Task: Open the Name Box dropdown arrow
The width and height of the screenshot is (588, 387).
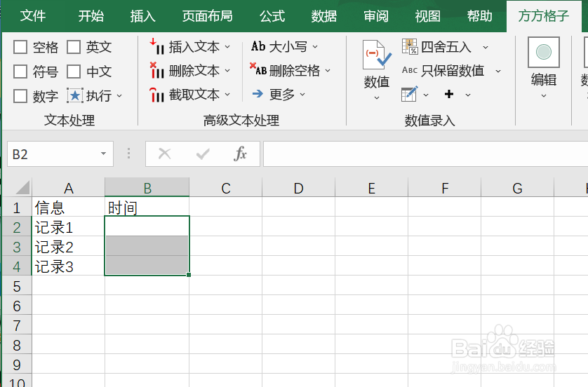Action: pos(104,154)
